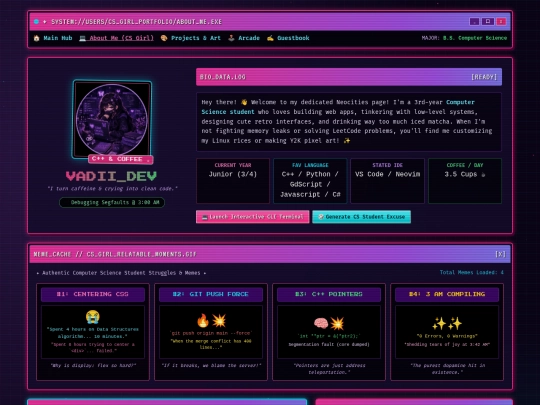Click the palette icon beside Projects & Art

[x=164, y=38]
